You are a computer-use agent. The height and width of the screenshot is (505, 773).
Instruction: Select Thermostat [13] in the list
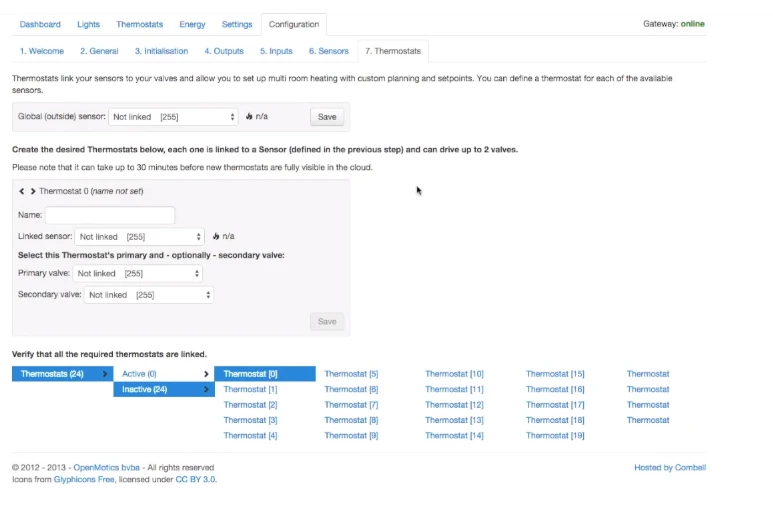coord(455,420)
